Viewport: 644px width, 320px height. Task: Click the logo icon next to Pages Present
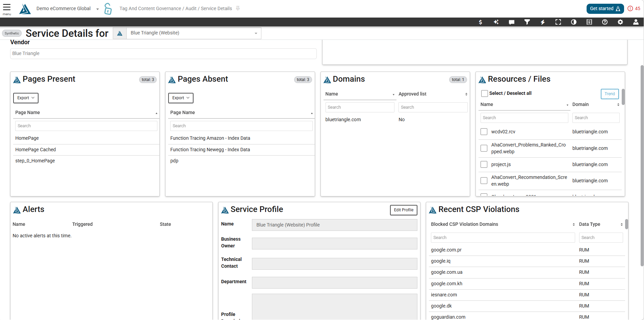(17, 80)
